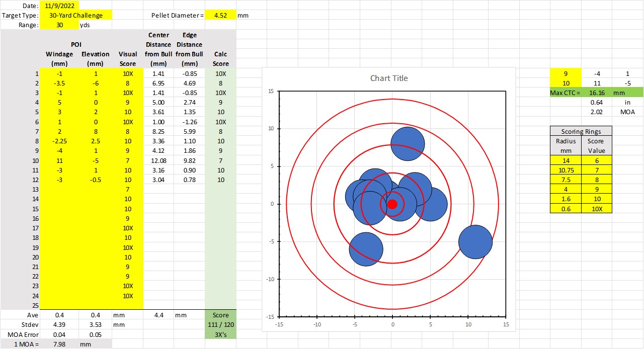Select the elevation -6 cell for shot 2
Image resolution: width=644 pixels, height=349 pixels.
96,83
